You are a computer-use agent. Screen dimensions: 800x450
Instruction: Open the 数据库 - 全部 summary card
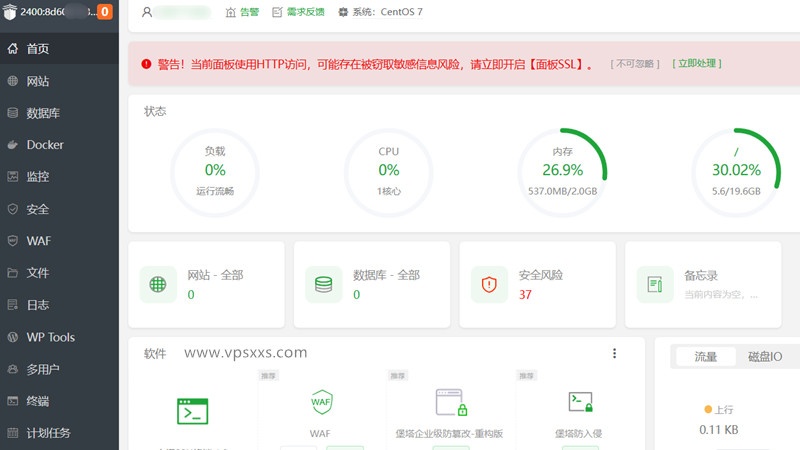[372, 284]
